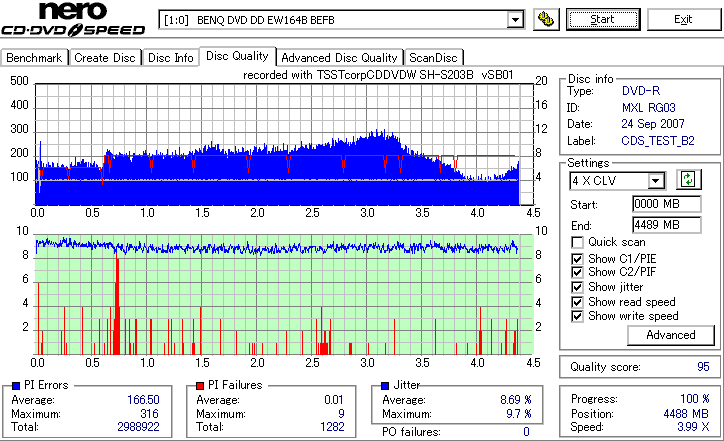Click Progress value 100 %

click(x=694, y=399)
